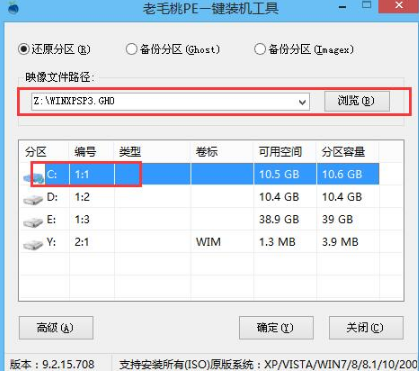Select partition number 1:1
Image resolution: width=419 pixels, height=371 pixels.
[x=82, y=174]
